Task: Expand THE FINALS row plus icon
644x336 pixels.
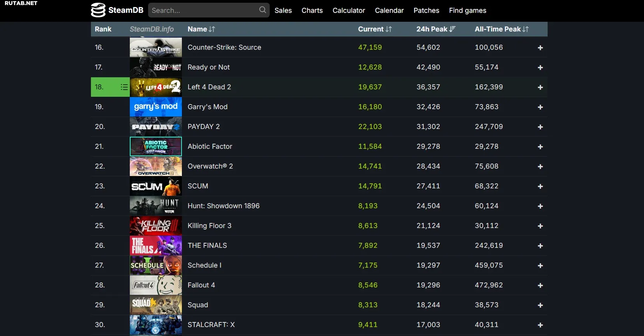Action: coord(540,246)
